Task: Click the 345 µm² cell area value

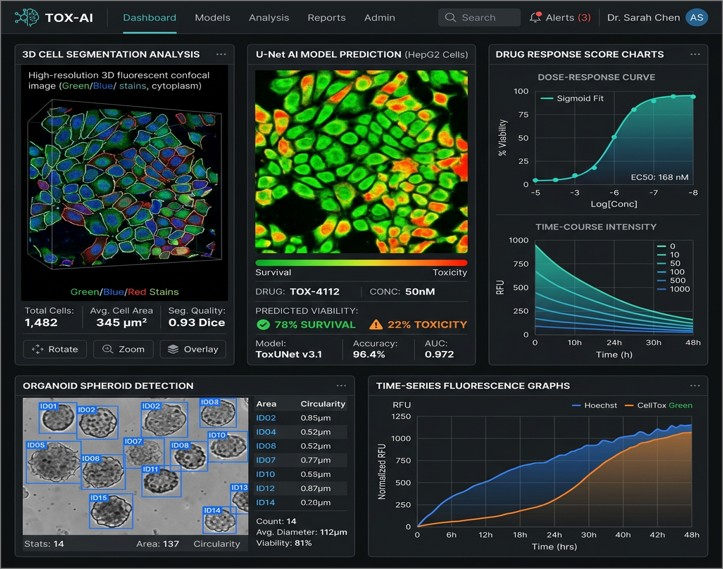Action: pos(121,322)
